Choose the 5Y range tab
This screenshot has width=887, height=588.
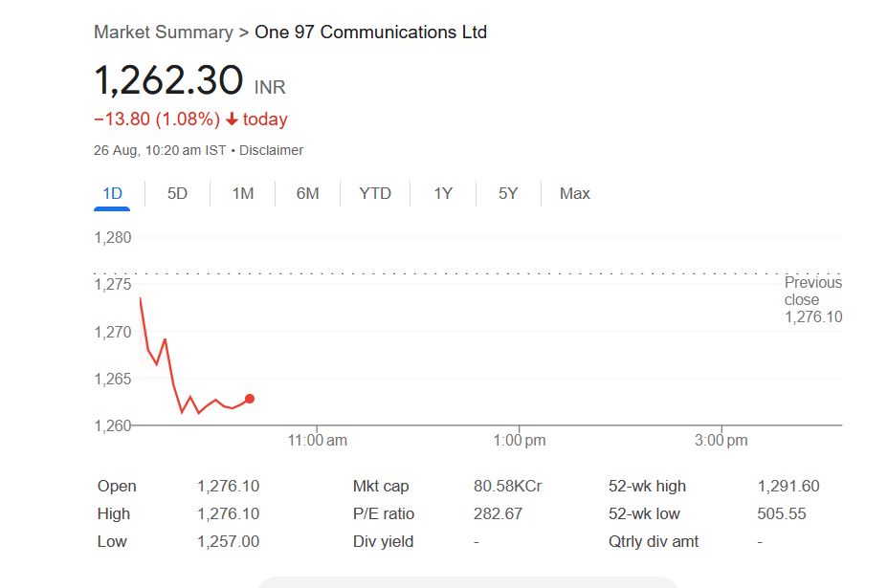pyautogui.click(x=508, y=193)
